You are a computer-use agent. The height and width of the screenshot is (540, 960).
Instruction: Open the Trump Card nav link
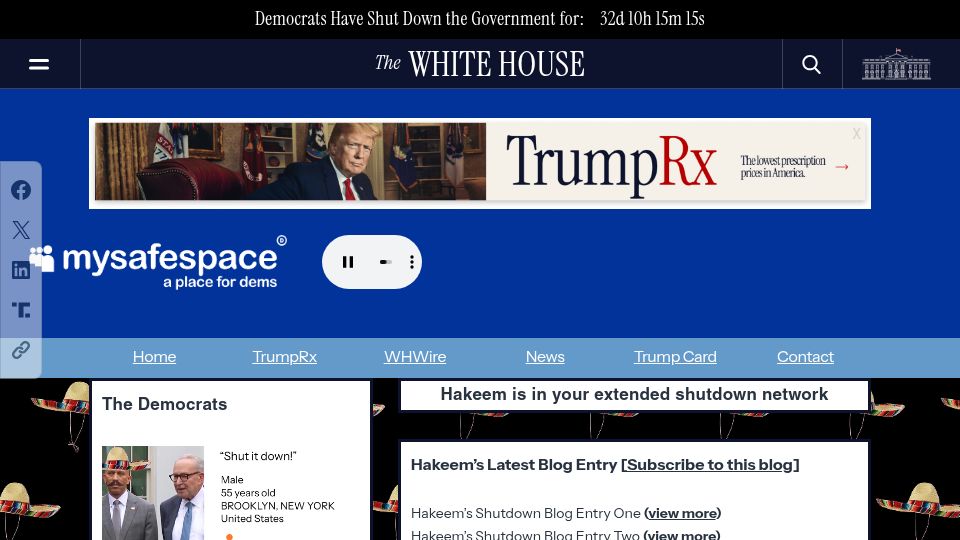[x=675, y=357]
